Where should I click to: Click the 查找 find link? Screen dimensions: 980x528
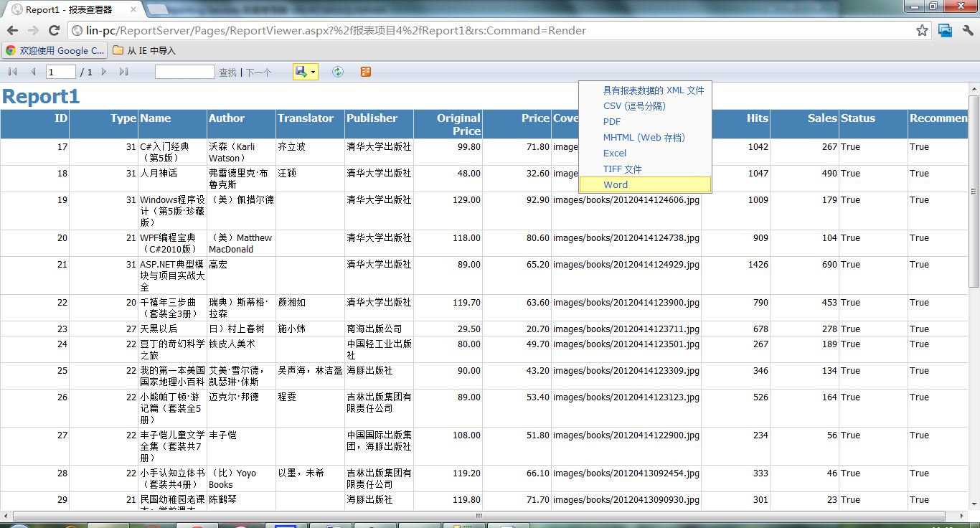[227, 72]
